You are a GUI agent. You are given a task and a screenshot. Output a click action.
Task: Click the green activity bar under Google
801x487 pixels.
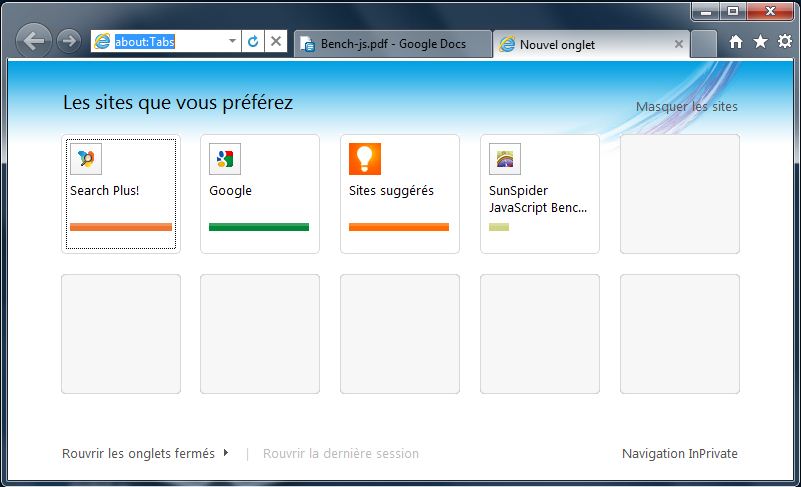coord(259,227)
